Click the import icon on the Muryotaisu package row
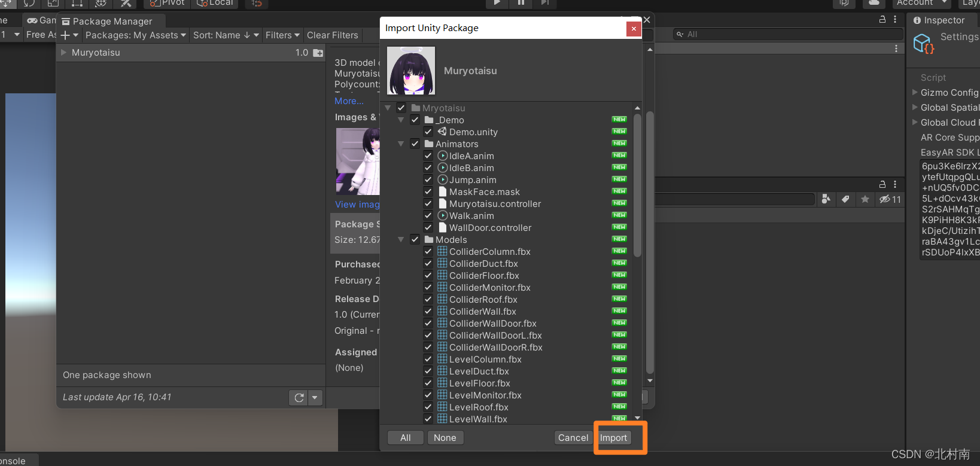 click(318, 53)
